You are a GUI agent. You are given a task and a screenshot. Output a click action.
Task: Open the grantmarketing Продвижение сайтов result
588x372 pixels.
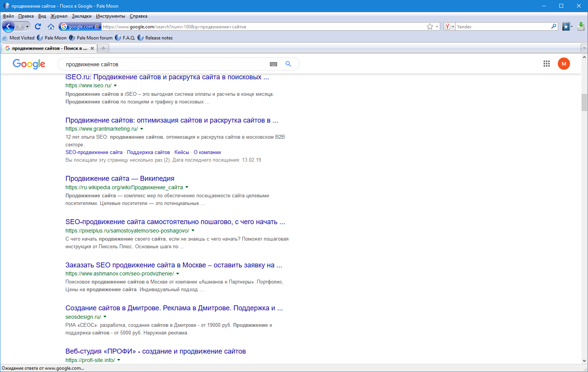[x=172, y=120]
